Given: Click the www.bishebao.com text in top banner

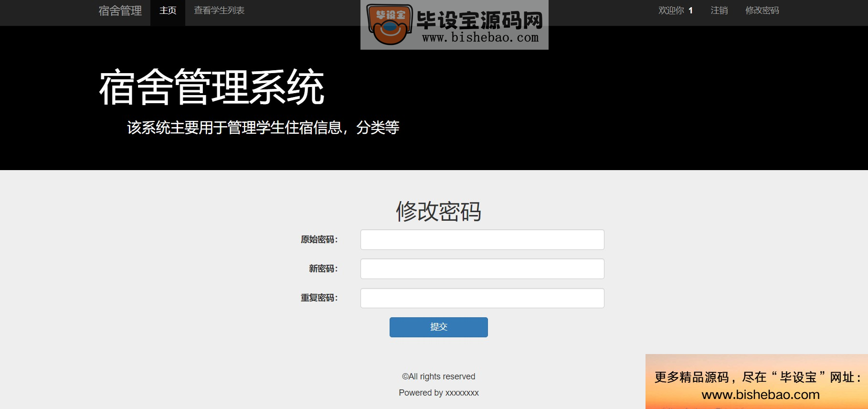Looking at the screenshot, I should pos(480,38).
